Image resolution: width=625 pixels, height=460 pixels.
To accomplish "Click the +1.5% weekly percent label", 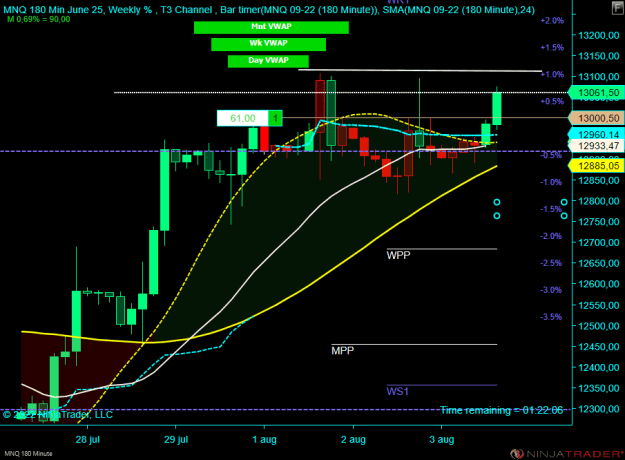I will tap(552, 47).
